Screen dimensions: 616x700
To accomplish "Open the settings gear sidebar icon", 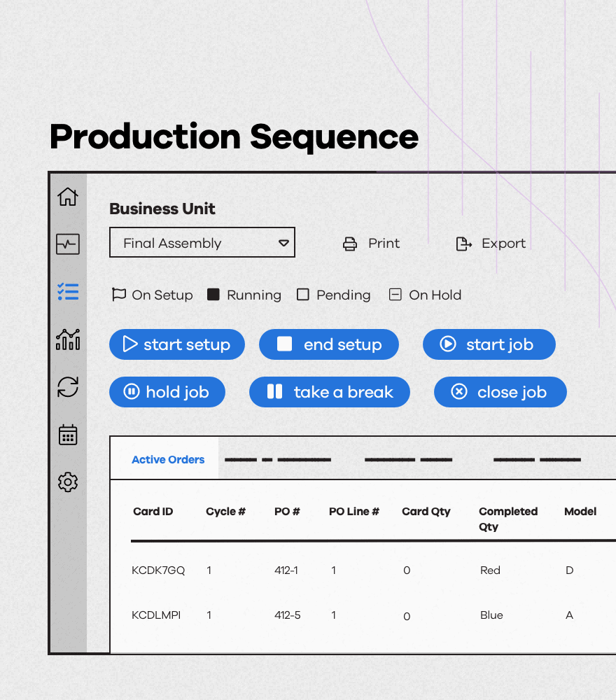I will pyautogui.click(x=68, y=482).
